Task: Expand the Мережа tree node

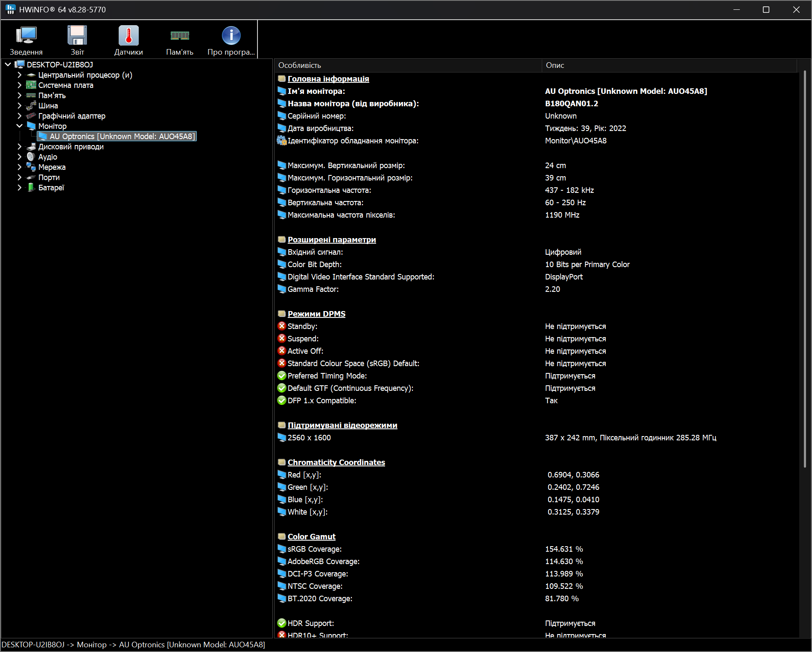Action: point(19,167)
